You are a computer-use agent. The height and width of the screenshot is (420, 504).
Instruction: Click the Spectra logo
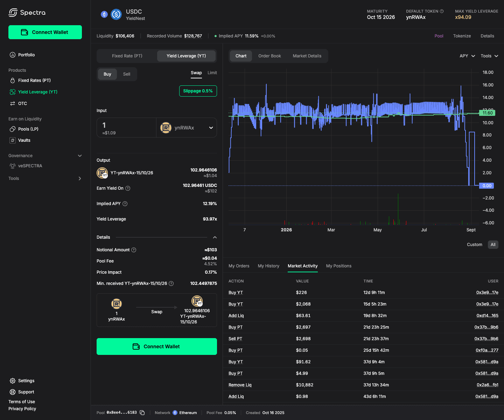(x=27, y=13)
